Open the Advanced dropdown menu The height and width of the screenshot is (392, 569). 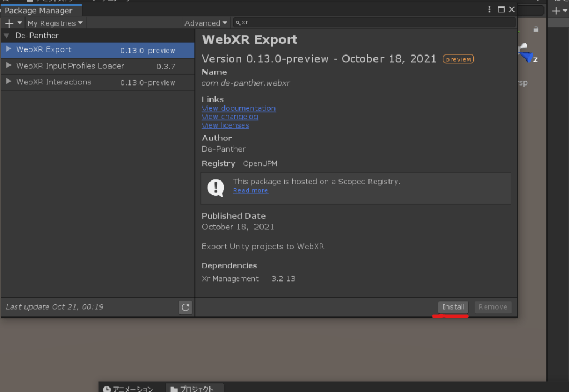click(206, 23)
